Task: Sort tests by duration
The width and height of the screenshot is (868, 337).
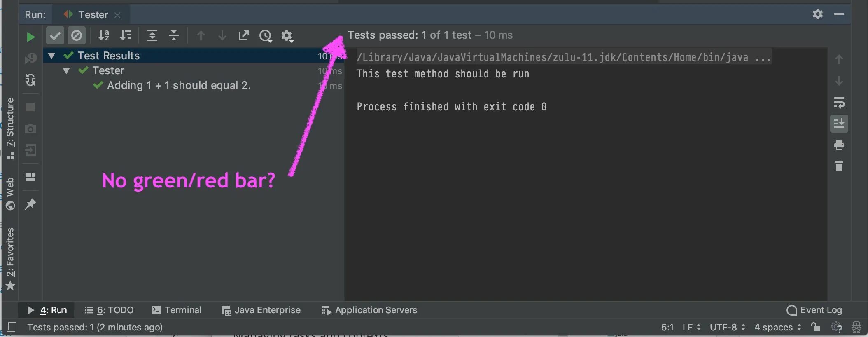Action: [x=125, y=36]
